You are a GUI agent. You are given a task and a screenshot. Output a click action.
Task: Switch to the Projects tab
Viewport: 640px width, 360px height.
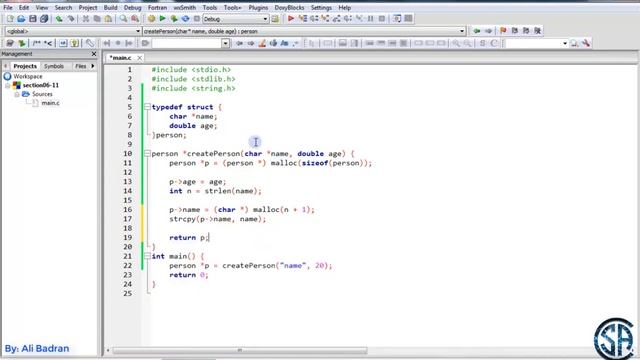25,66
